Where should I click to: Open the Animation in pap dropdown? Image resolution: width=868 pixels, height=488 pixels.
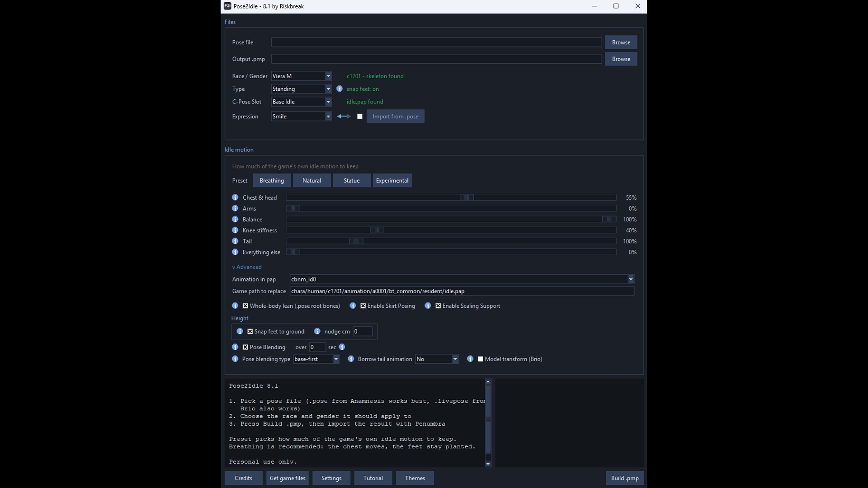[x=462, y=279]
